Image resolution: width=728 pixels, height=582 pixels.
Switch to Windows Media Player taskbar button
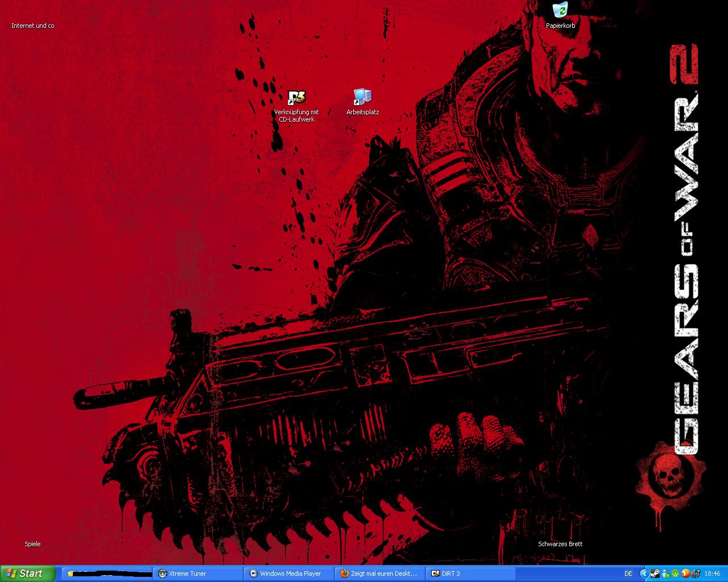pos(289,573)
